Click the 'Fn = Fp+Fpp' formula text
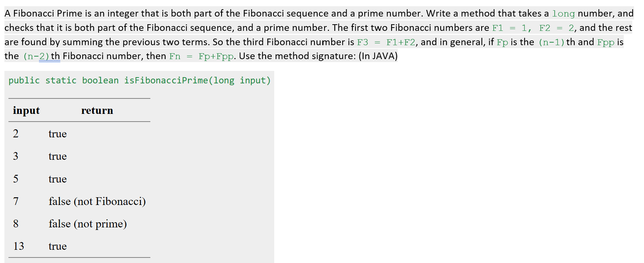 [x=201, y=56]
